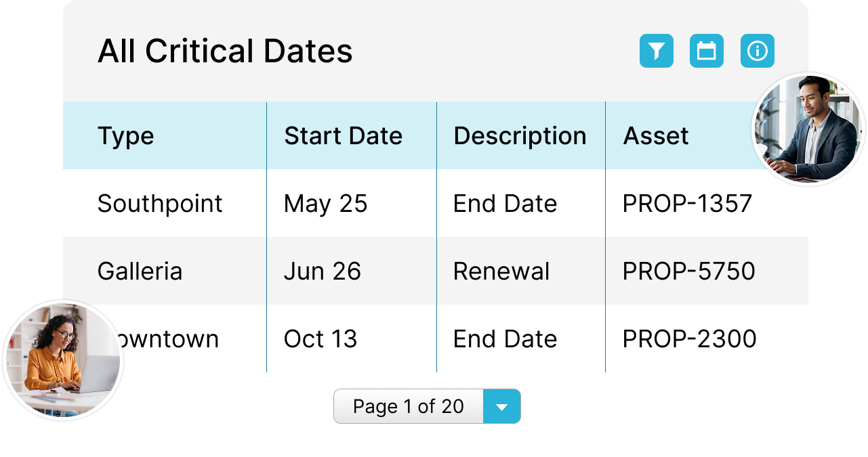Click the Jun 26 start date cell
This screenshot has width=868, height=457.
click(322, 271)
